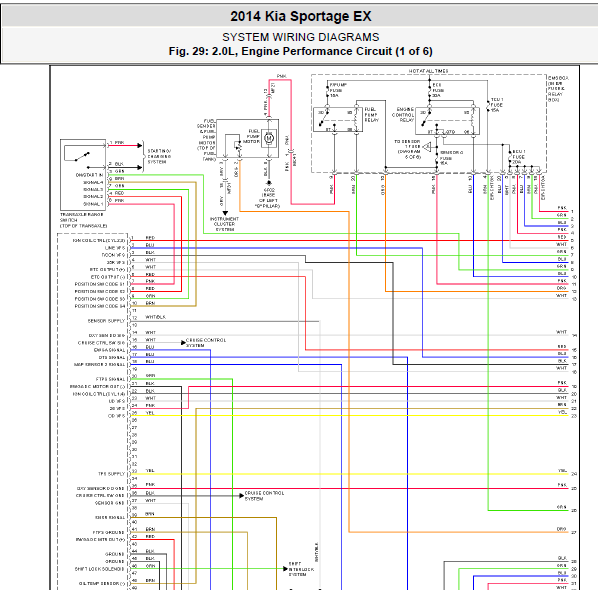Click the 'INSTRUMENT CLUSTER SYSTEM' reference

tap(224, 224)
